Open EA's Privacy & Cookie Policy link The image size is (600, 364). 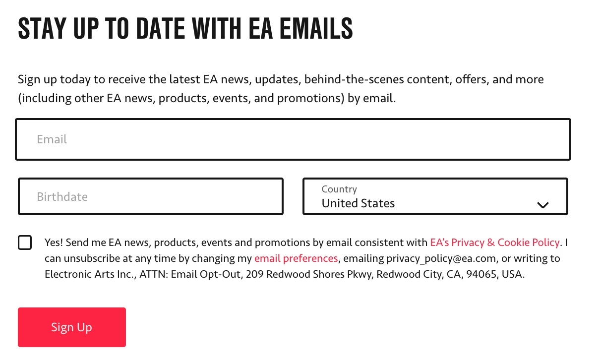(x=494, y=243)
